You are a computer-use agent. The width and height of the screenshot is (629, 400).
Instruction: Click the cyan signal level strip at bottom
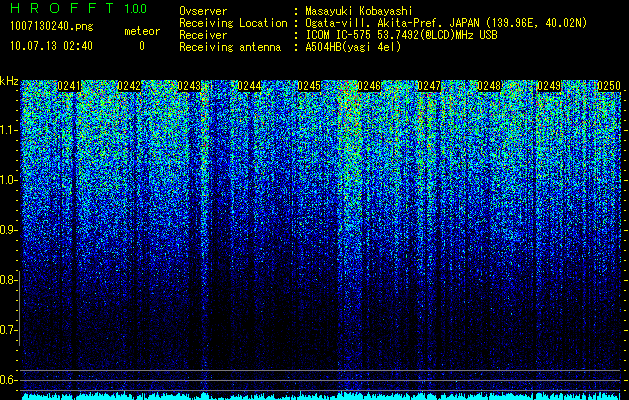click(x=321, y=396)
